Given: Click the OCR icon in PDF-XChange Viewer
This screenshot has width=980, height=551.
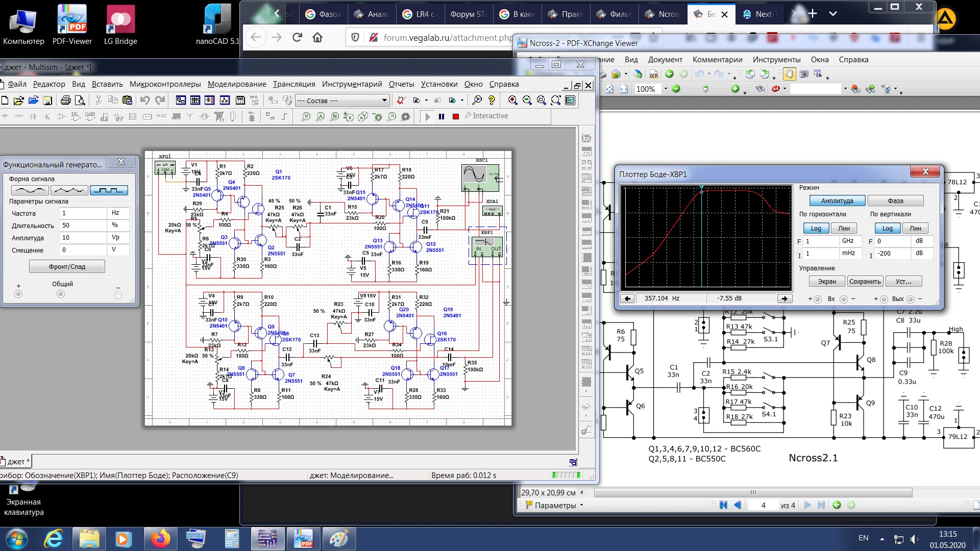Looking at the screenshot, I should point(654,74).
